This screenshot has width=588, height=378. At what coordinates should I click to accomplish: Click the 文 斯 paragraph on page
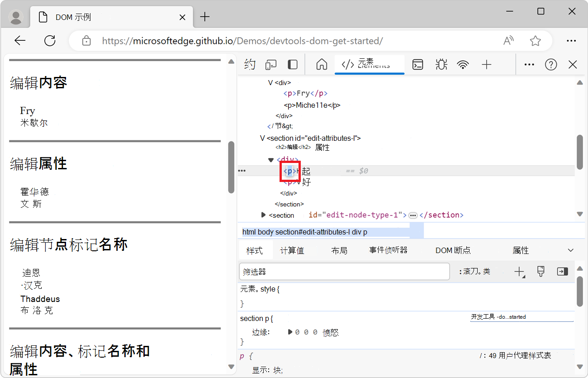click(x=31, y=204)
